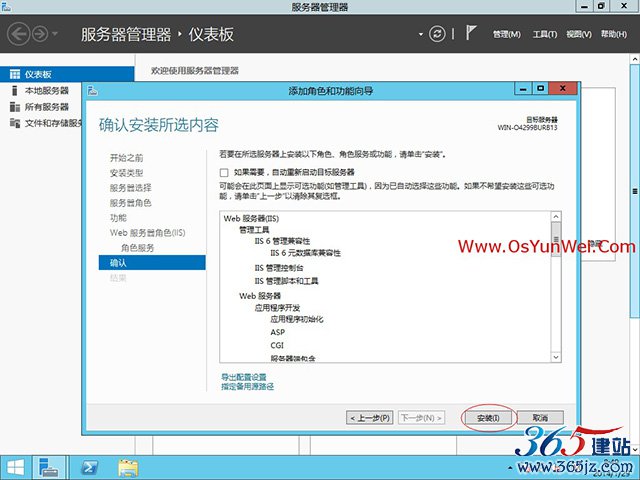Select 所有服务器 in the sidebar

click(47, 107)
